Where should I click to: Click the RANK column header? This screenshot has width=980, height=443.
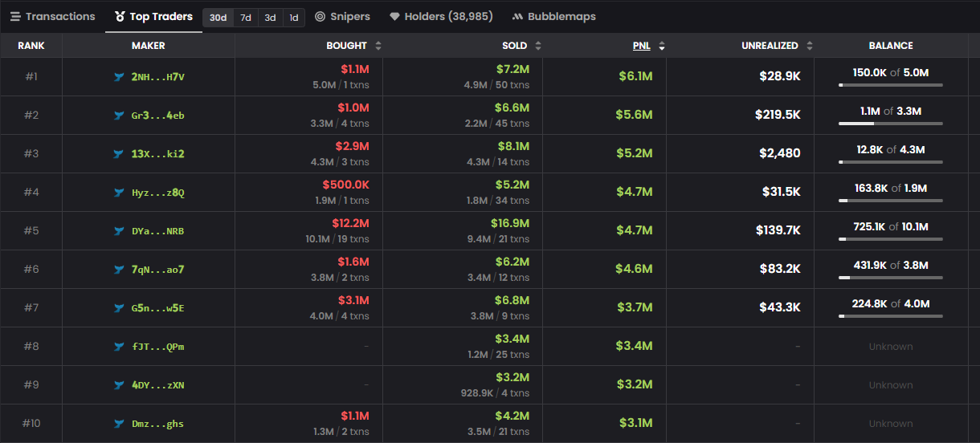pos(31,46)
